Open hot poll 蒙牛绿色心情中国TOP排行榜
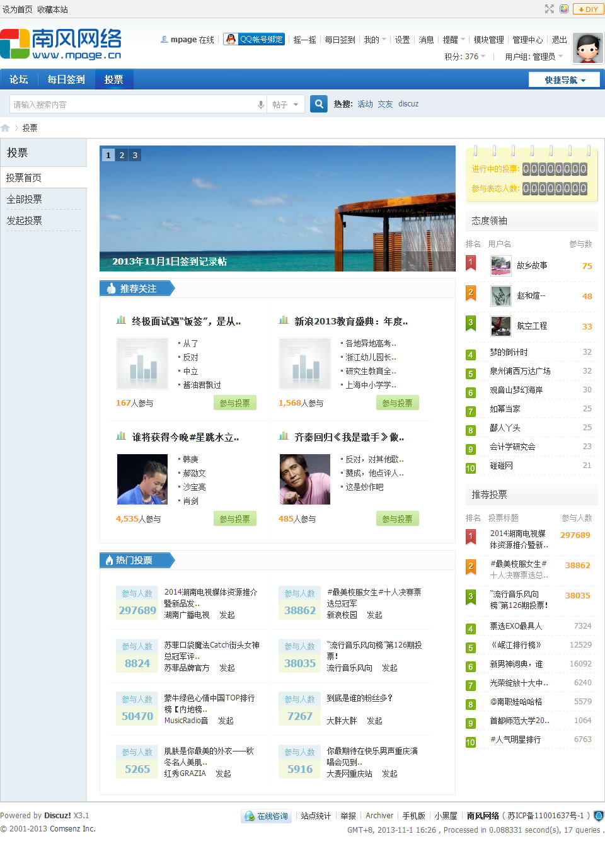The height and width of the screenshot is (868, 605). coord(209,704)
